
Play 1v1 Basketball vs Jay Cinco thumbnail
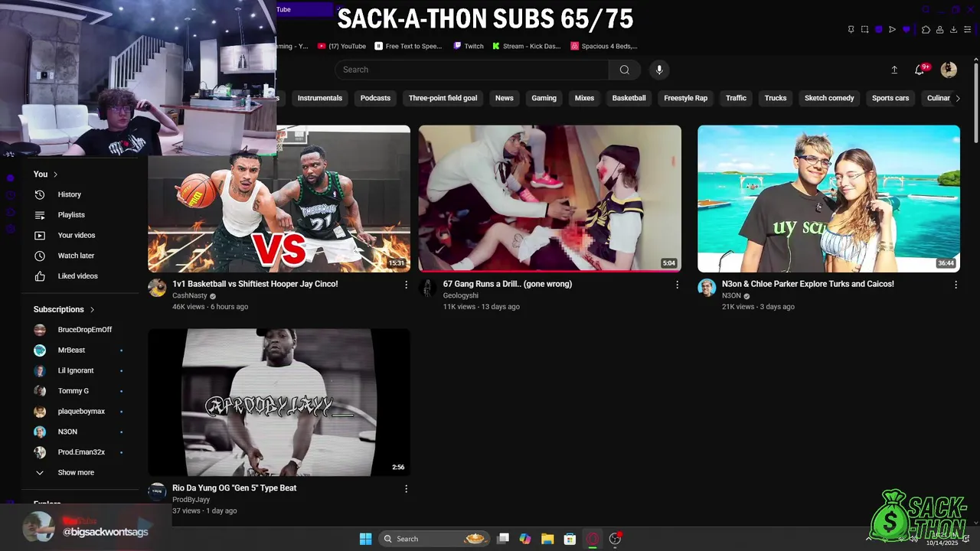(x=279, y=199)
